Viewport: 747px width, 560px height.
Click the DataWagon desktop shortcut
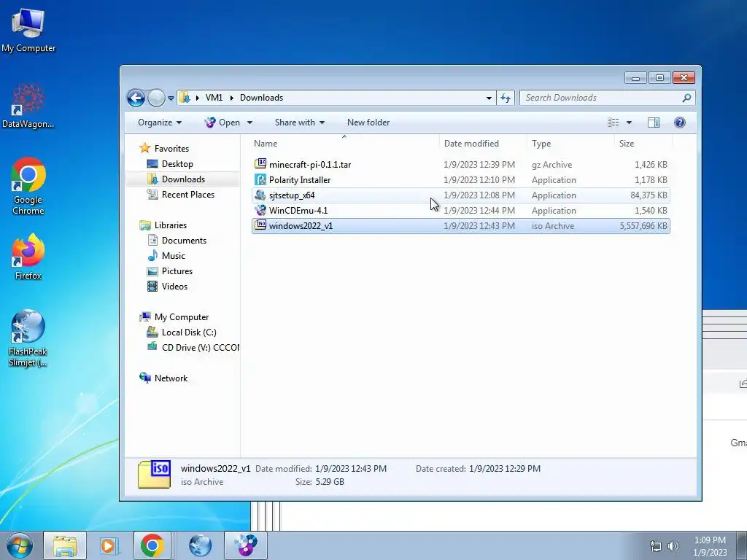(28, 106)
